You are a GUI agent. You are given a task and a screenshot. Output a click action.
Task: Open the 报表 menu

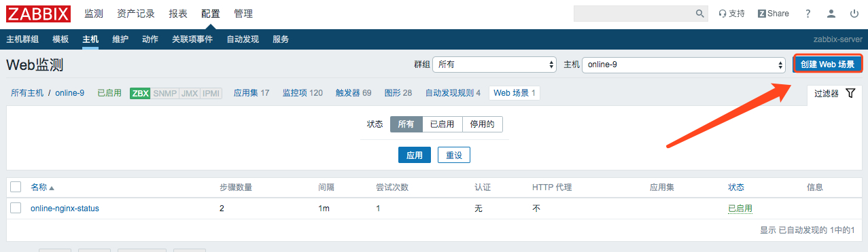tap(178, 14)
